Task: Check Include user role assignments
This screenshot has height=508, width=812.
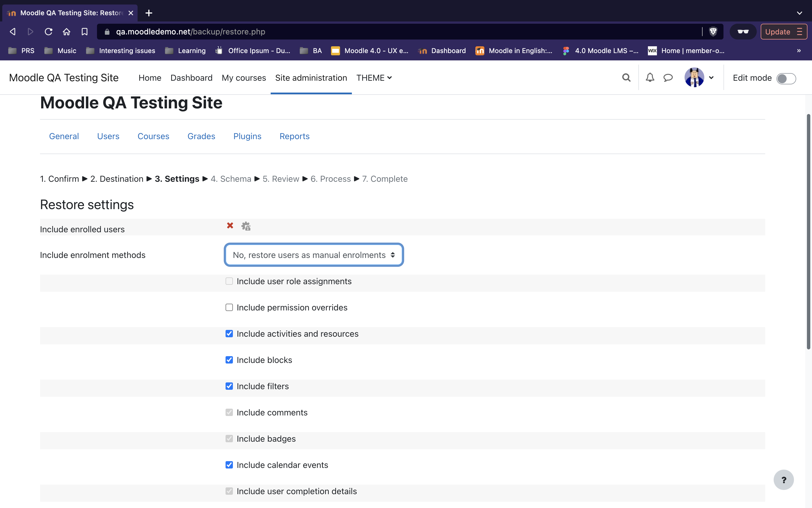Action: point(229,281)
